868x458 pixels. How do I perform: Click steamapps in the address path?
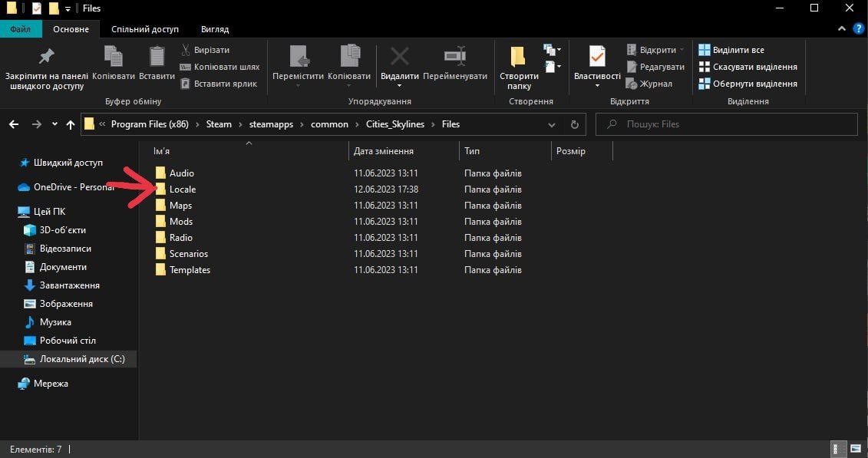272,124
